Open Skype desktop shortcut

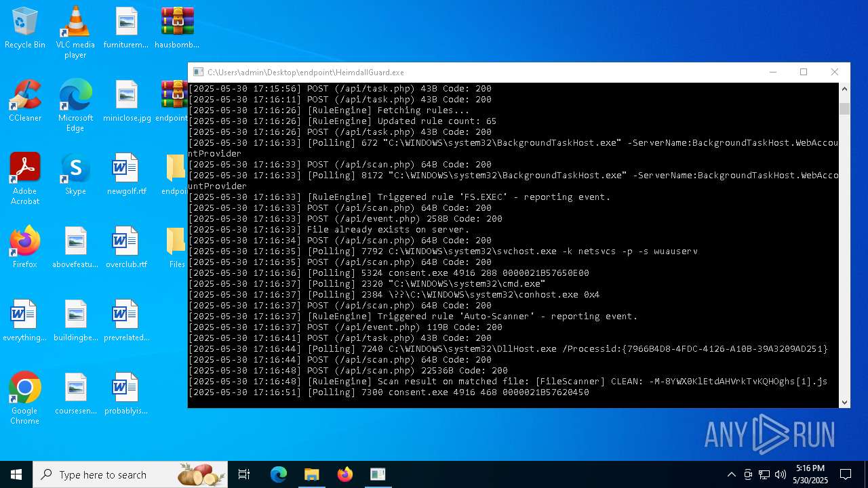pos(75,174)
